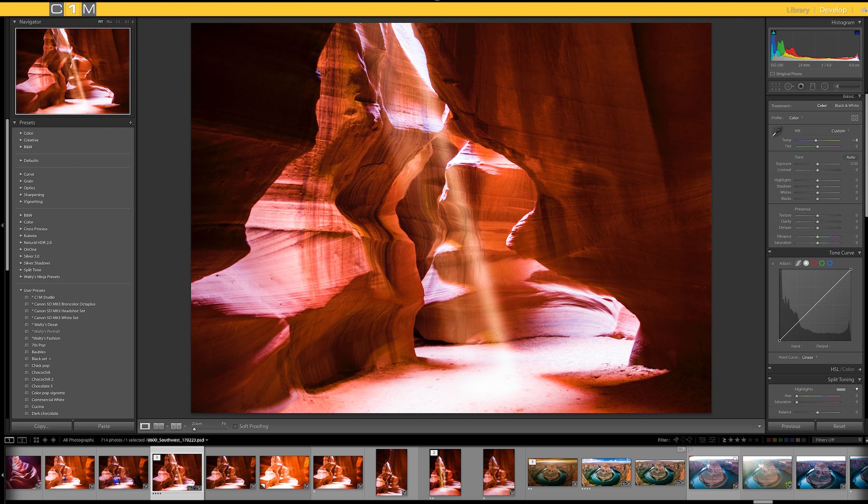Switch to the Library module

tap(798, 10)
